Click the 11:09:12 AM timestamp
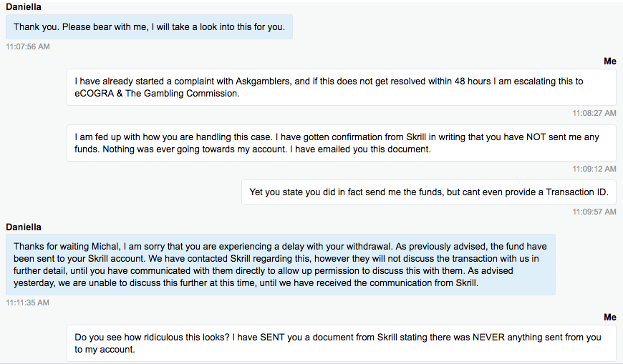Viewport: 623px width, 364px height. coord(594,169)
